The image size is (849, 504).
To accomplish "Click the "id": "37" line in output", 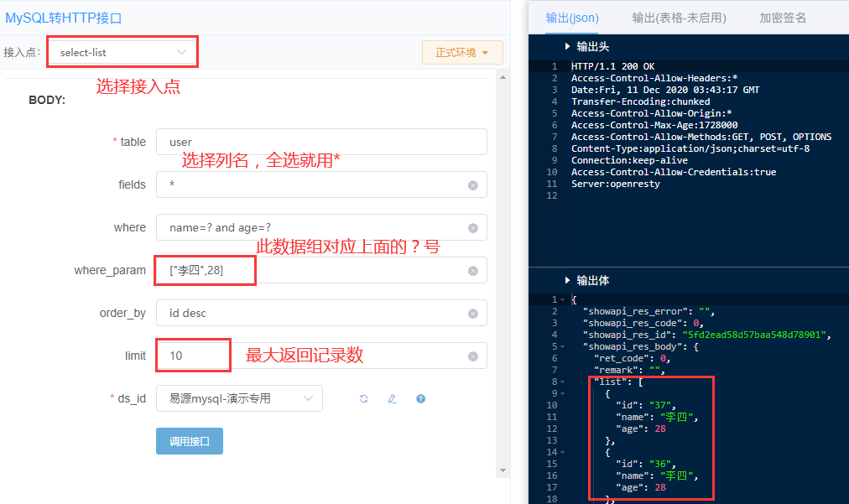I will [645, 406].
